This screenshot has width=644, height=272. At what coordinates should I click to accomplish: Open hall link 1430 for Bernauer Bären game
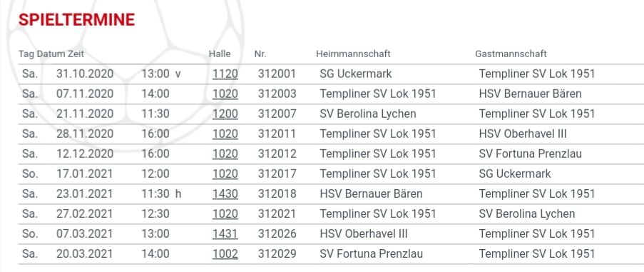point(225,193)
